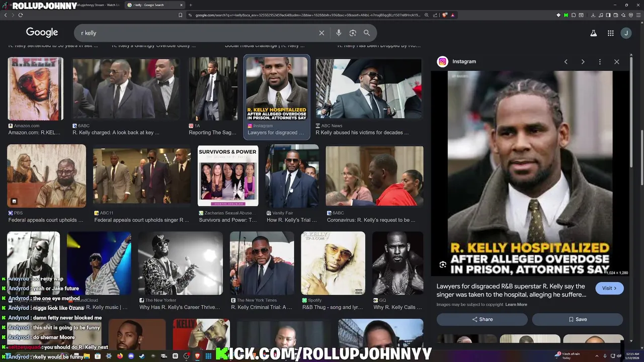Open the Spotify R&B Thug image result
644x362 pixels.
click(x=333, y=263)
